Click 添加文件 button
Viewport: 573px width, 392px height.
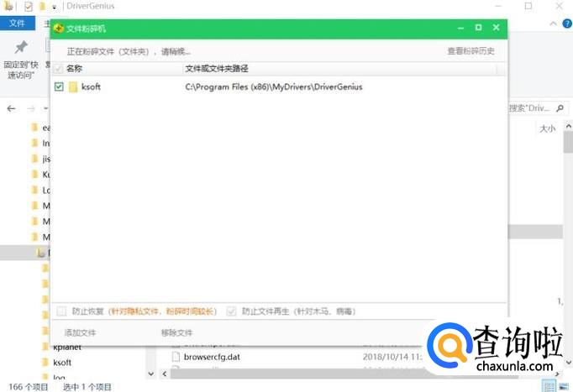[80, 332]
